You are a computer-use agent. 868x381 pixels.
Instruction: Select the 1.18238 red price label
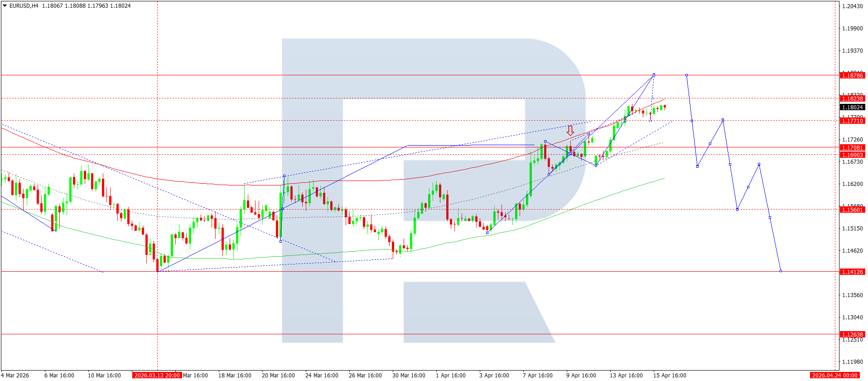pos(852,99)
